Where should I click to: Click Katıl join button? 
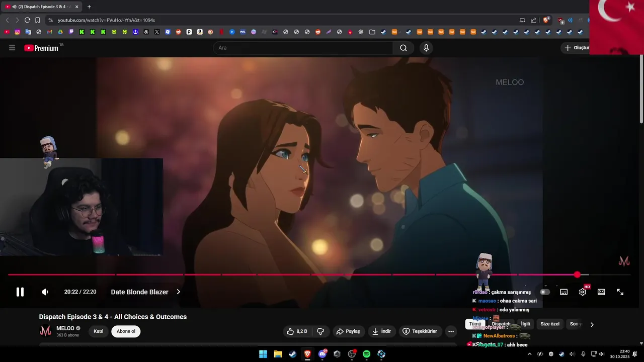pyautogui.click(x=99, y=331)
